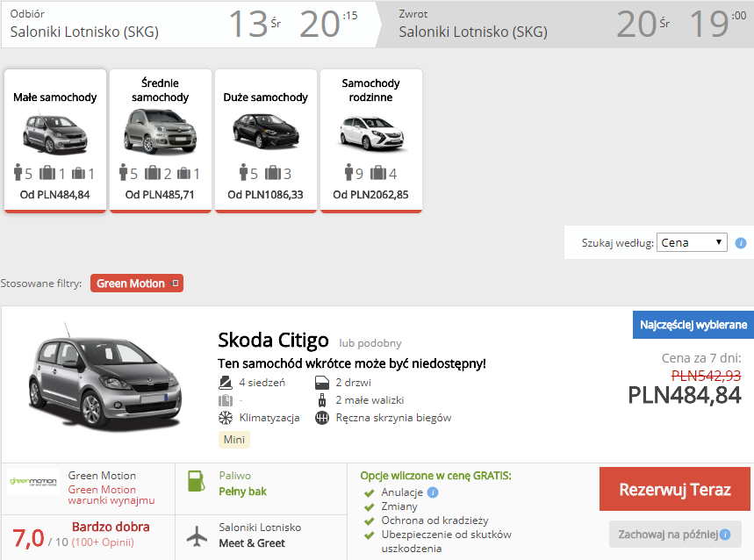The height and width of the screenshot is (560, 754).
Task: Click the air conditioning snowflake icon
Action: tap(226, 418)
